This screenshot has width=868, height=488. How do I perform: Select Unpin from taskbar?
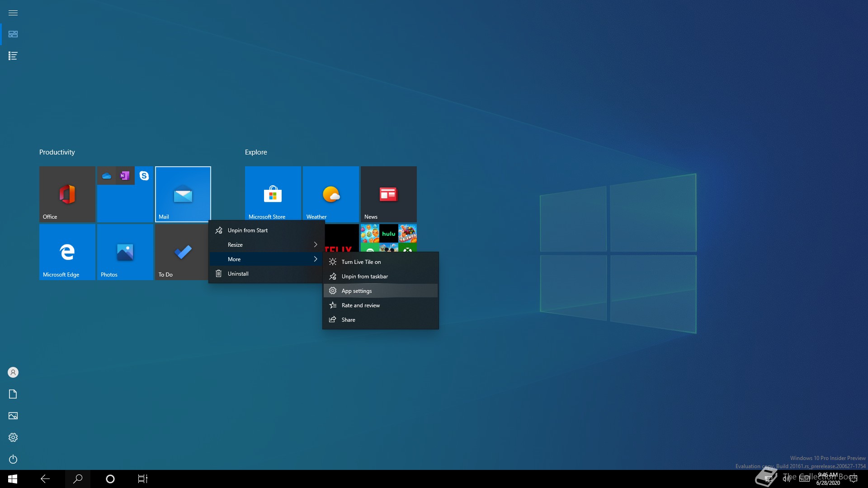(381, 277)
